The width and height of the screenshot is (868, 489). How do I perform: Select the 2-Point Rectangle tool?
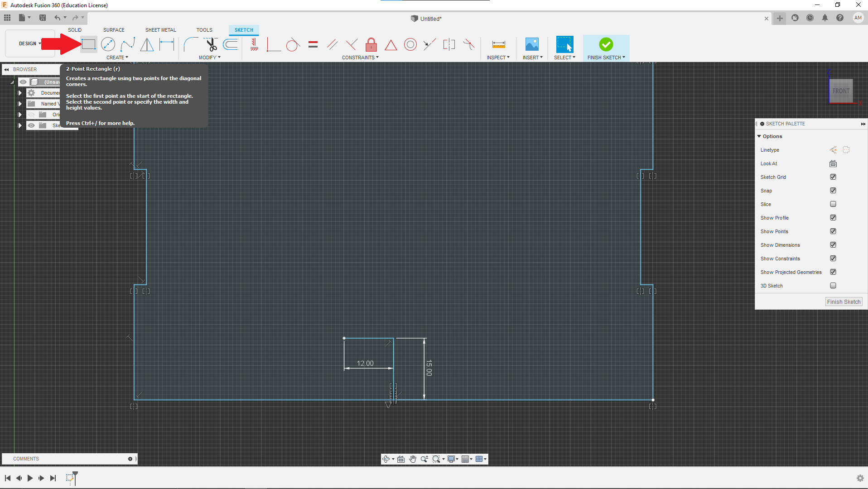(88, 44)
